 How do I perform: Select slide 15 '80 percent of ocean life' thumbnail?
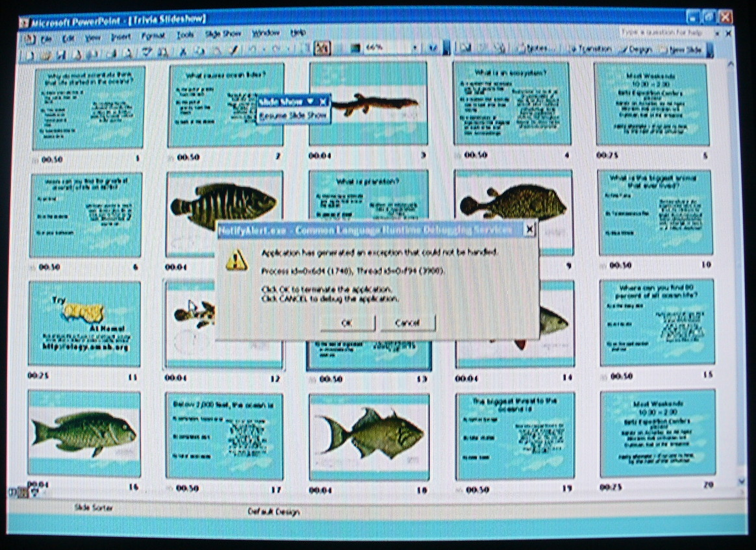pyautogui.click(x=657, y=323)
